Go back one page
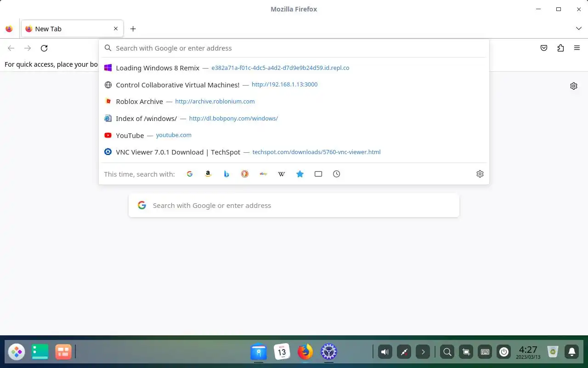 (x=11, y=48)
